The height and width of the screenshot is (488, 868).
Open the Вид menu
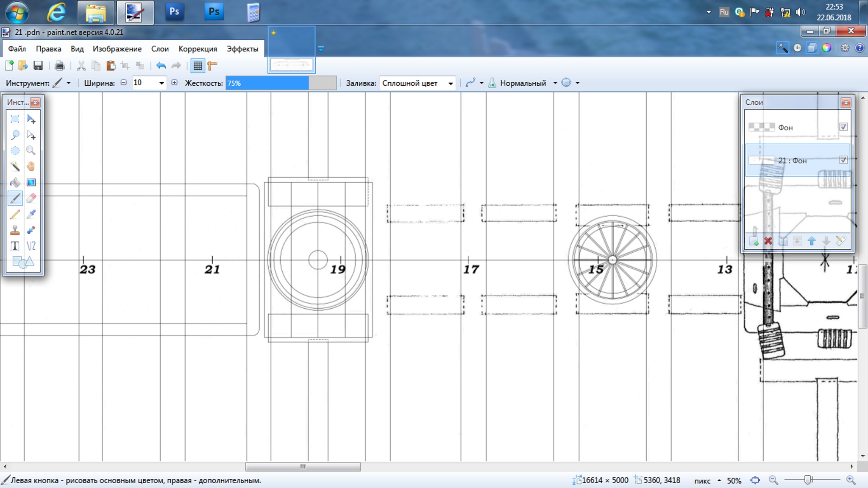click(x=77, y=49)
